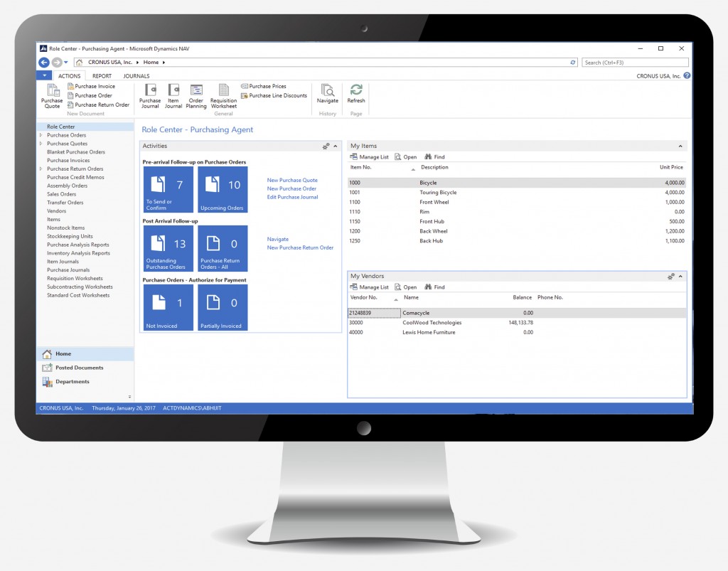The height and width of the screenshot is (571, 728).
Task: Sort by the Item No. column header
Action: 360,167
